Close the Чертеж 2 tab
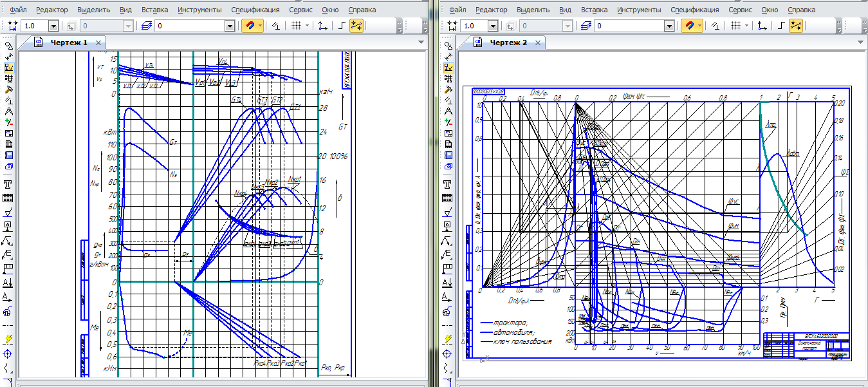 [x=539, y=42]
